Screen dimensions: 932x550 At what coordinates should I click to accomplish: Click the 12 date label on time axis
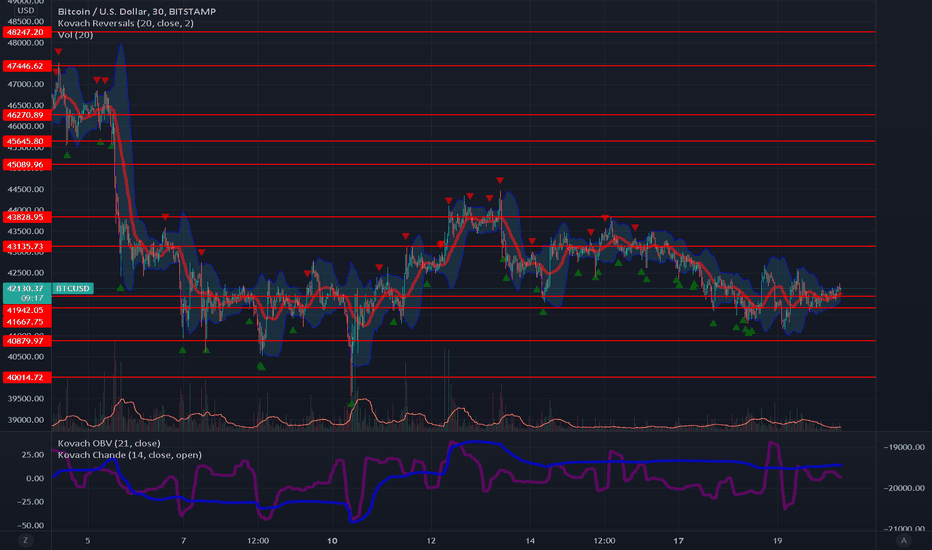click(x=431, y=540)
